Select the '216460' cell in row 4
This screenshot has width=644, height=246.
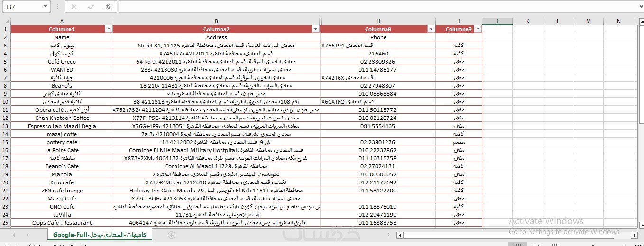click(378, 54)
